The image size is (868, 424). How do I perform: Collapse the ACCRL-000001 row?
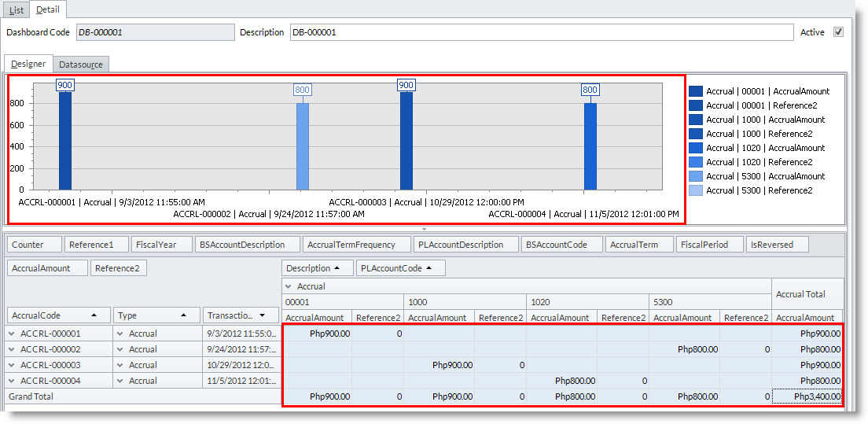tap(13, 334)
